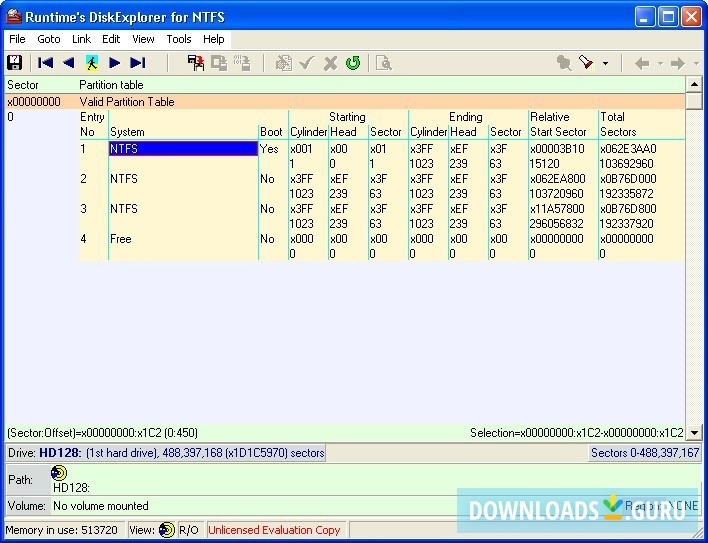
Task: Click the HD128: path label
Action: [71, 488]
